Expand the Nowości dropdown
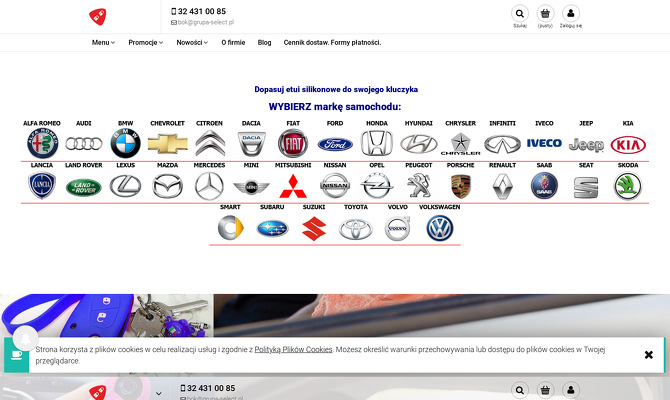670x400 pixels. point(192,42)
